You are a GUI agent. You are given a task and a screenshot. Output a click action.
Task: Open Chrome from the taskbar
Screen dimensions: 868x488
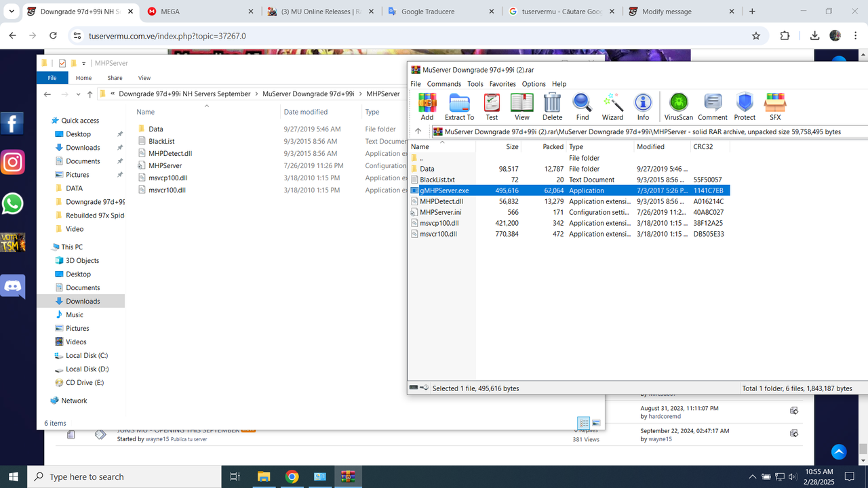(x=292, y=476)
